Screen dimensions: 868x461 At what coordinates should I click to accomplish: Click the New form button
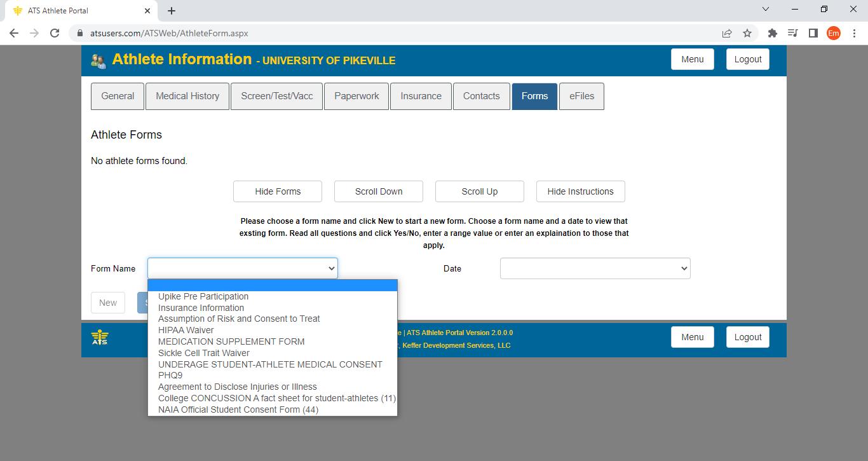pos(108,303)
